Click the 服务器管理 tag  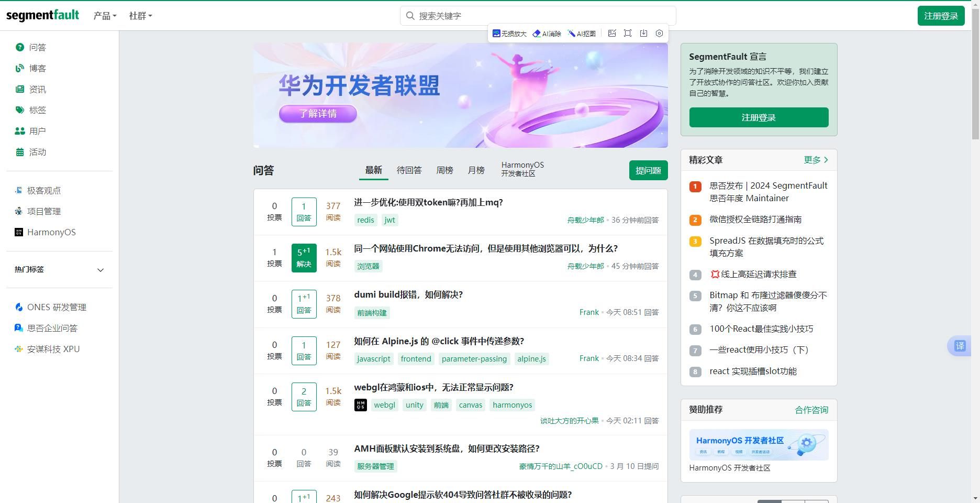tap(375, 466)
